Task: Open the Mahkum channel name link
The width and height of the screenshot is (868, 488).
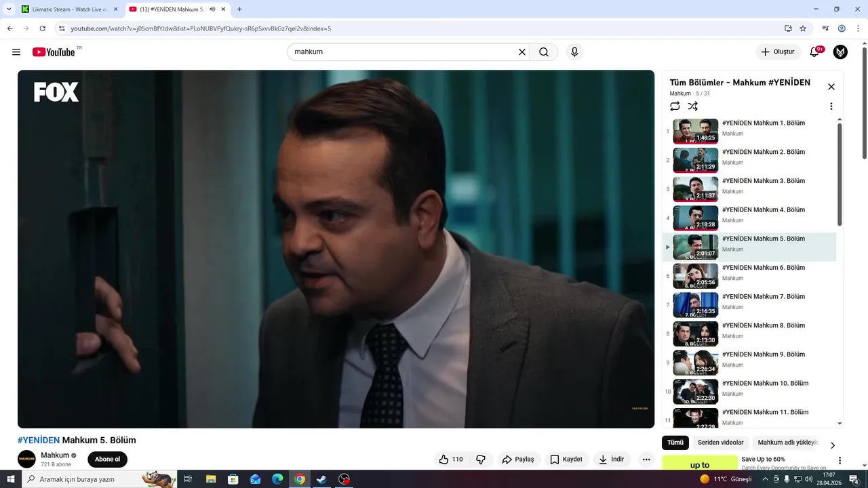Action: click(x=55, y=455)
